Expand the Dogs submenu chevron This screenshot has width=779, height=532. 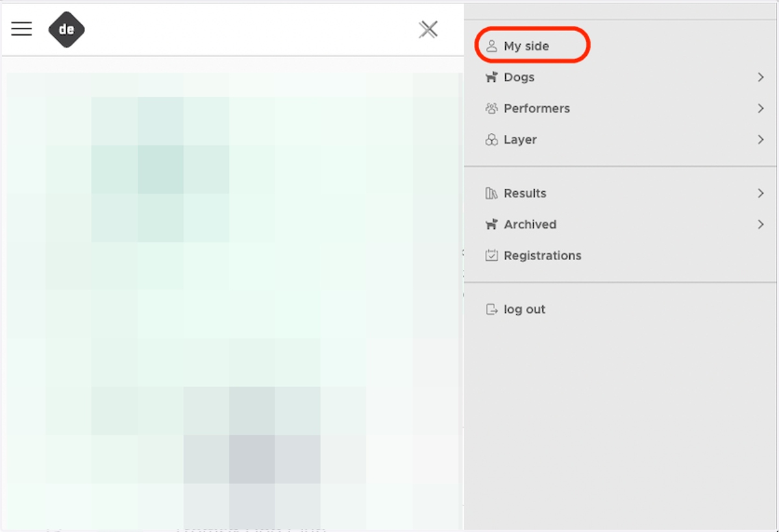(761, 77)
